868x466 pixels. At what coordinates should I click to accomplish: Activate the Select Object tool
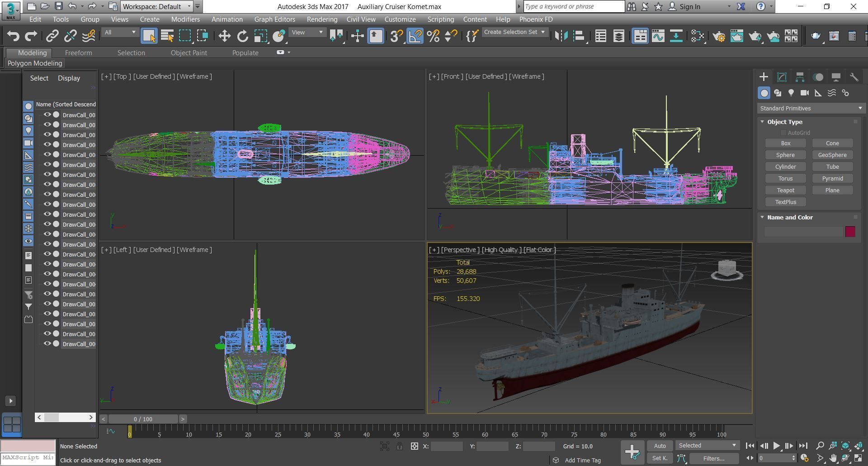[x=149, y=36]
